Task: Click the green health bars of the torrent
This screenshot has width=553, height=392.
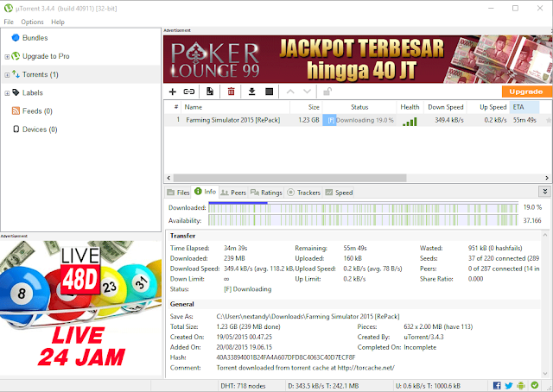Action: (x=410, y=122)
